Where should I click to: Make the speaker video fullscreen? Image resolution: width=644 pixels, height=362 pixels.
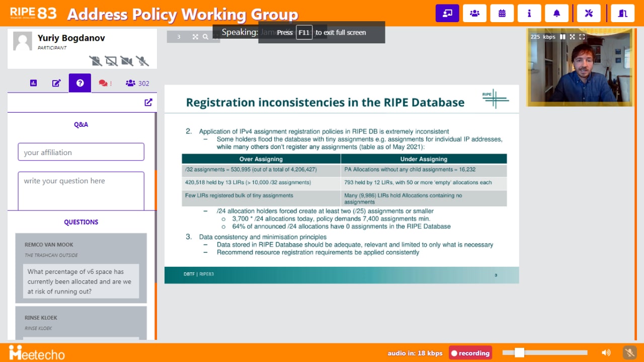[x=582, y=37]
